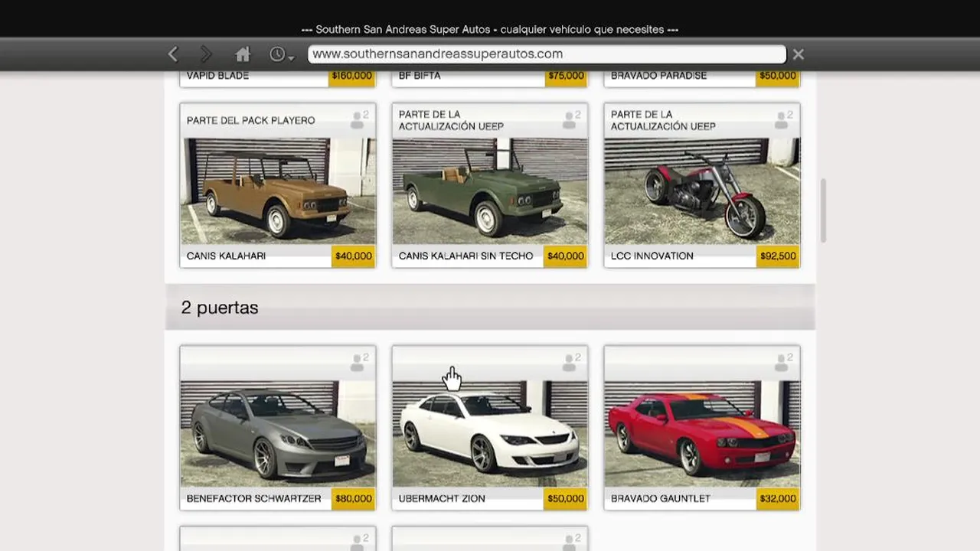
Task: Click the Ubermacht Zion name label
Action: [442, 499]
